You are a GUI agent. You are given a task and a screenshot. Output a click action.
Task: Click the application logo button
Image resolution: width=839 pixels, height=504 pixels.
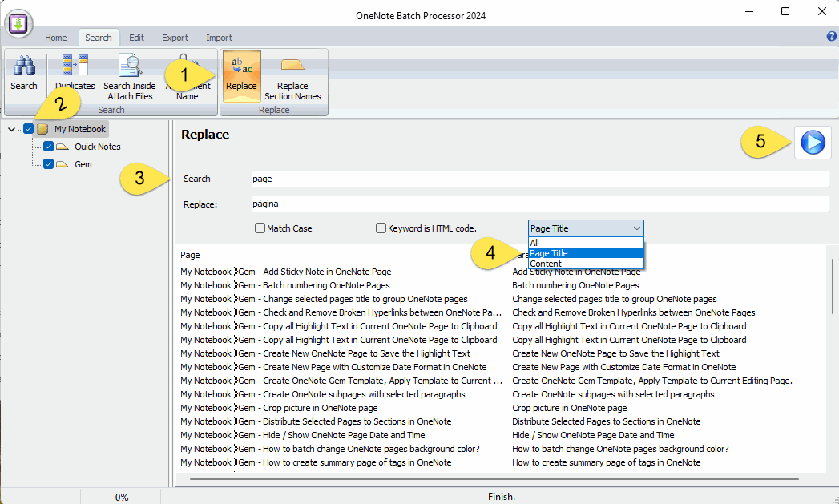click(18, 23)
